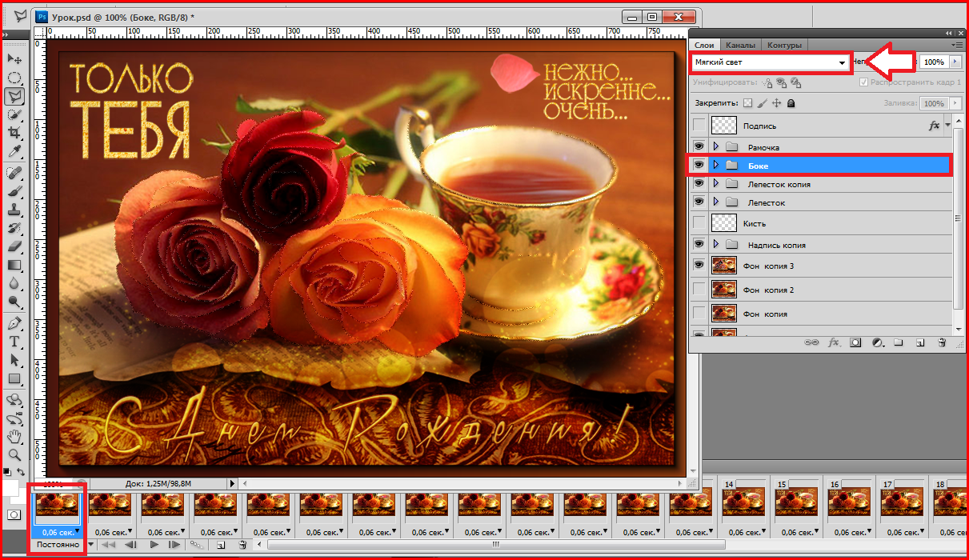This screenshot has width=969, height=560.
Task: Click the link layers icon in Layers panel
Action: (x=812, y=342)
